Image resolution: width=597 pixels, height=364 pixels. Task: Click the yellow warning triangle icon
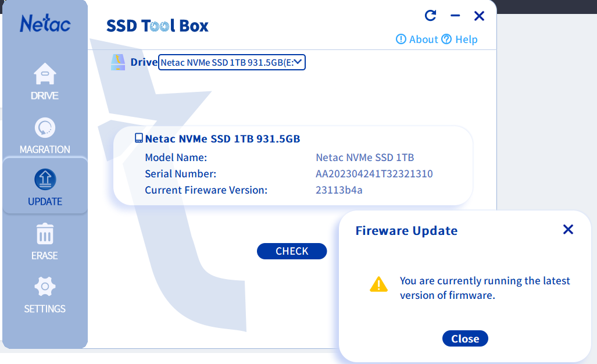coord(378,284)
